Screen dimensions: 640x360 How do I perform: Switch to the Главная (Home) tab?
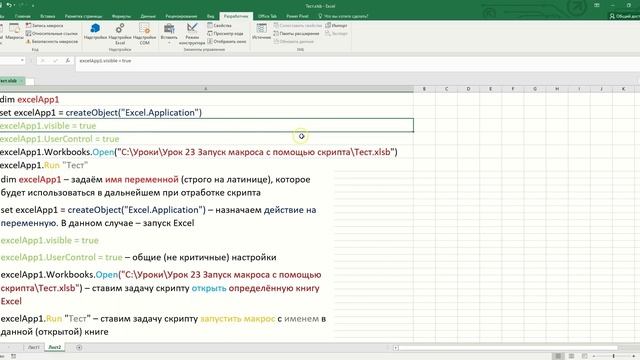pyautogui.click(x=22, y=16)
